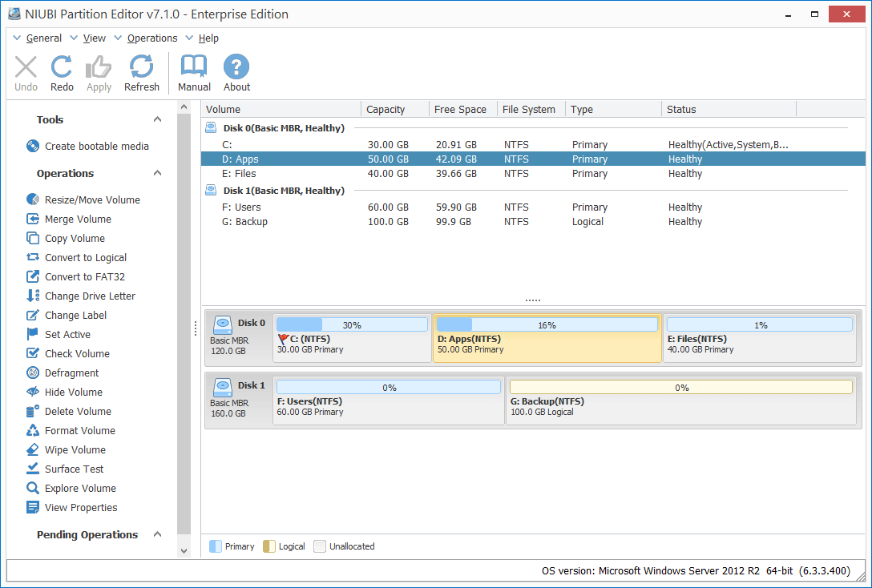Click the dotted horizontal pane splitter
Screen dimensions: 872x588
[533, 300]
